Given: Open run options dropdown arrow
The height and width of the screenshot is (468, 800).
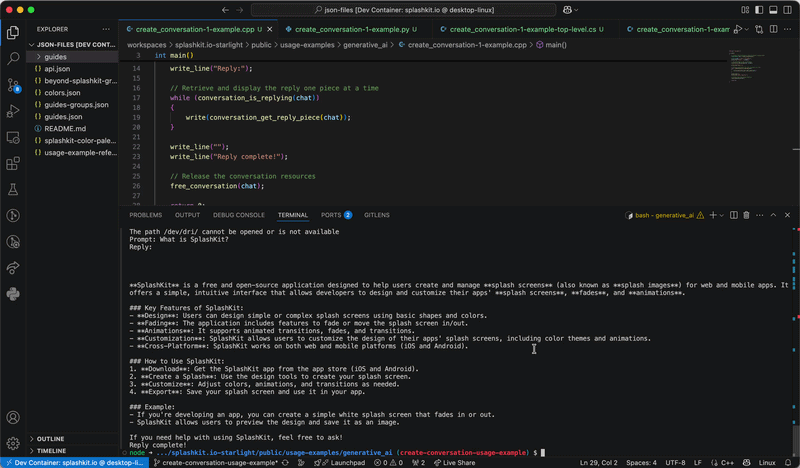Looking at the screenshot, I should click(x=746, y=30).
